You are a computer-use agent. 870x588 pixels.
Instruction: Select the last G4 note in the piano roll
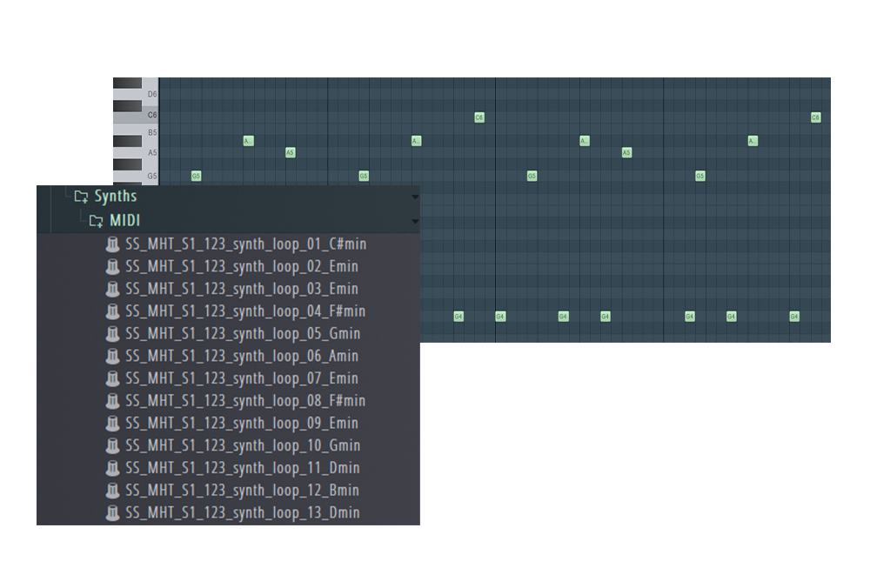(794, 317)
